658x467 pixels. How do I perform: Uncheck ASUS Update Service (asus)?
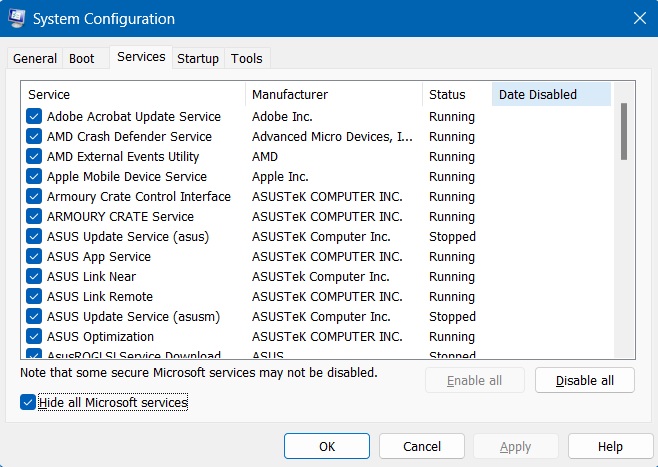click(x=34, y=237)
